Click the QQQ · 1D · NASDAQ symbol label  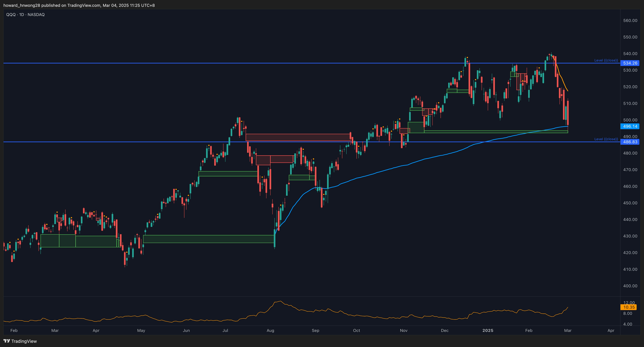click(x=25, y=14)
